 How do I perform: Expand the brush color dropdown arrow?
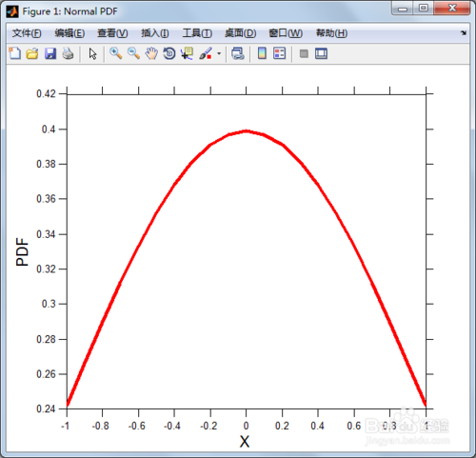click(219, 53)
